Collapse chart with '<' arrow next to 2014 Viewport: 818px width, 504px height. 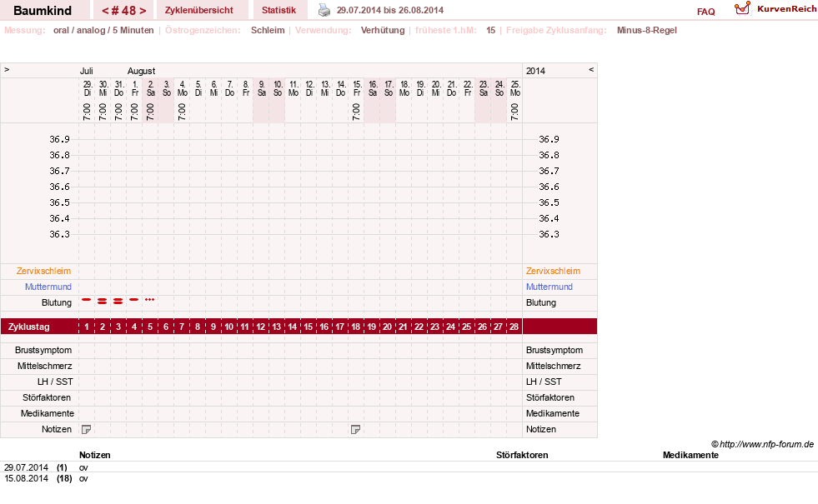pos(591,69)
